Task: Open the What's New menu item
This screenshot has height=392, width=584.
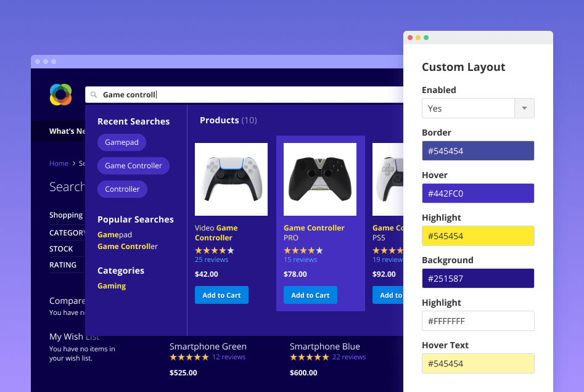Action: point(67,131)
